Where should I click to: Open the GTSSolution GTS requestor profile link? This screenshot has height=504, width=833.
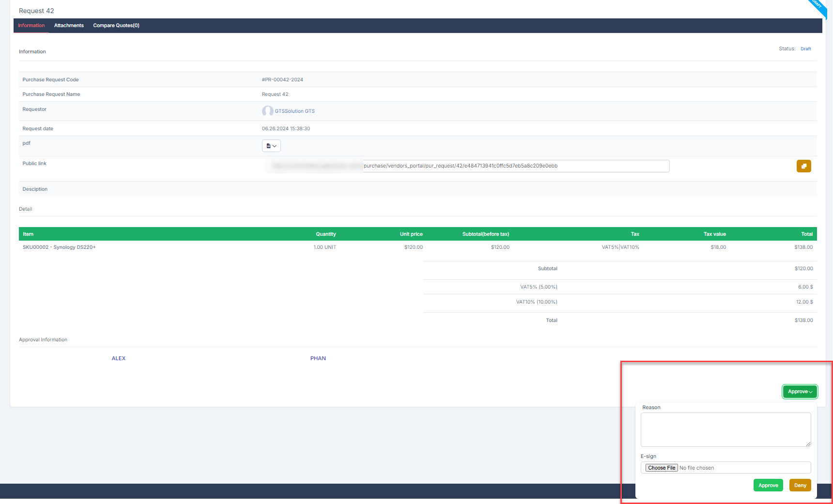[294, 111]
